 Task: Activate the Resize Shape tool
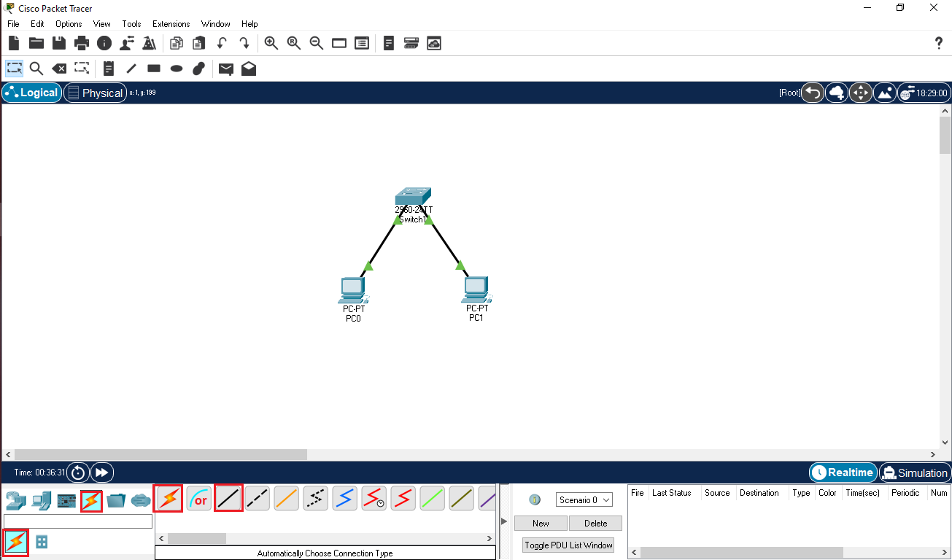(x=82, y=69)
